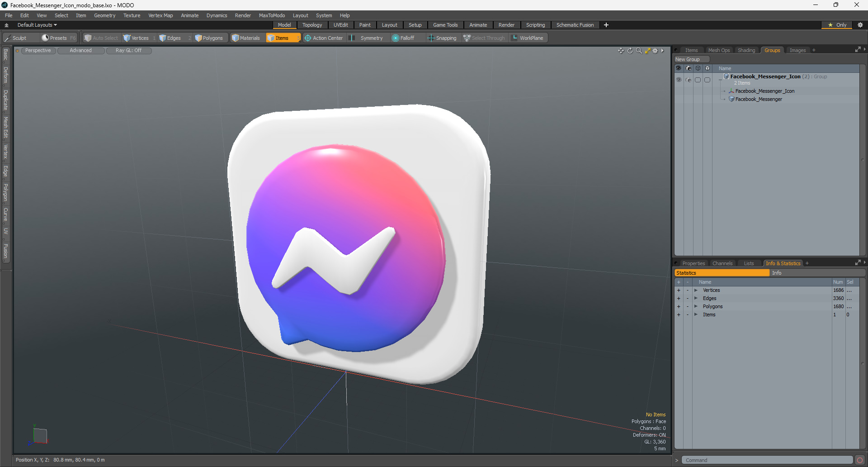Screen dimensions: 868x467
Task: Open the Vertex Map menu
Action: (160, 15)
